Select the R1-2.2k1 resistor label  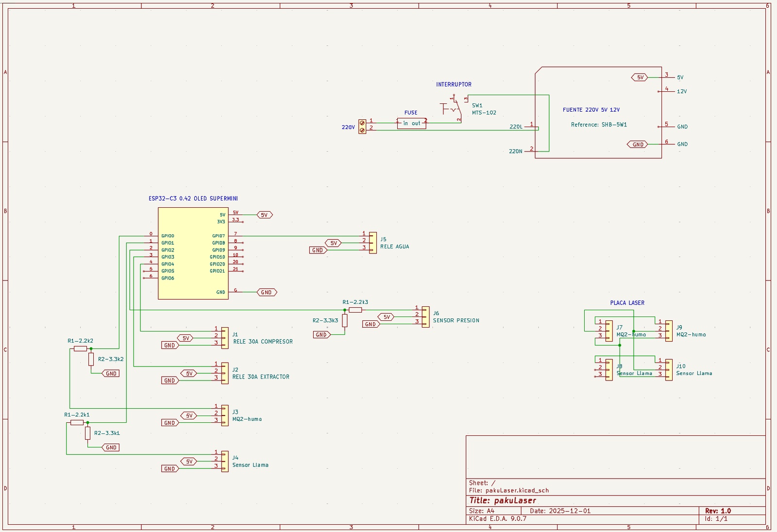pos(77,415)
